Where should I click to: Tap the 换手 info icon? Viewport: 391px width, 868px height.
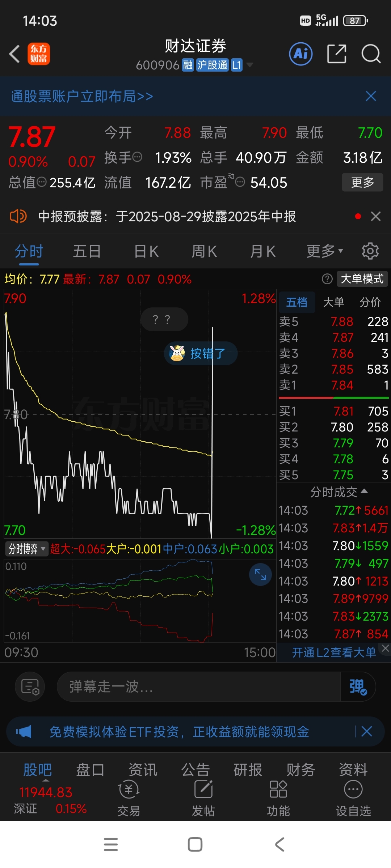coord(137,157)
